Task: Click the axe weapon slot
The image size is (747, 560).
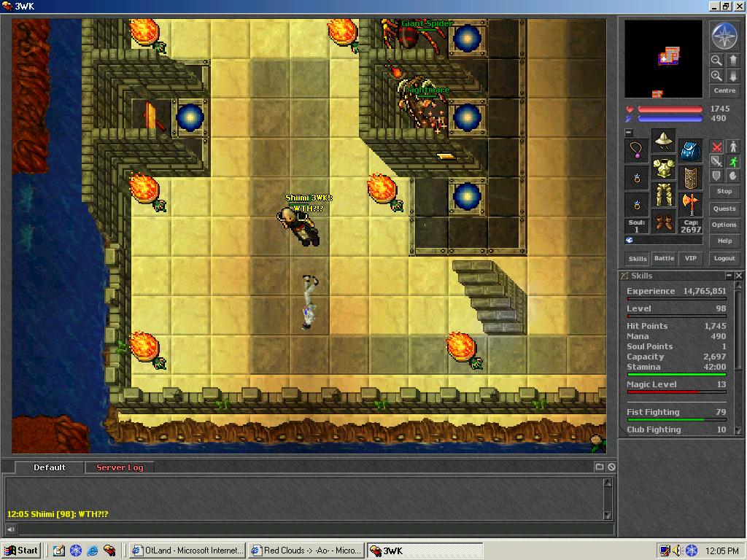Action: pyautogui.click(x=690, y=205)
